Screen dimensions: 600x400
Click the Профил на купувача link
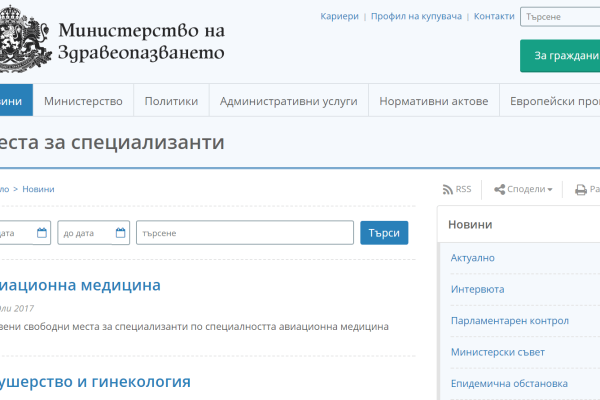[416, 16]
